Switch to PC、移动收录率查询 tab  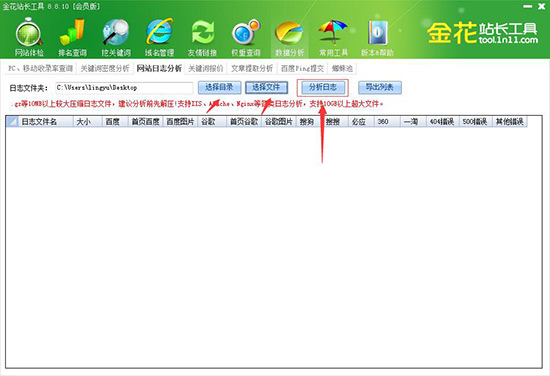[x=41, y=68]
